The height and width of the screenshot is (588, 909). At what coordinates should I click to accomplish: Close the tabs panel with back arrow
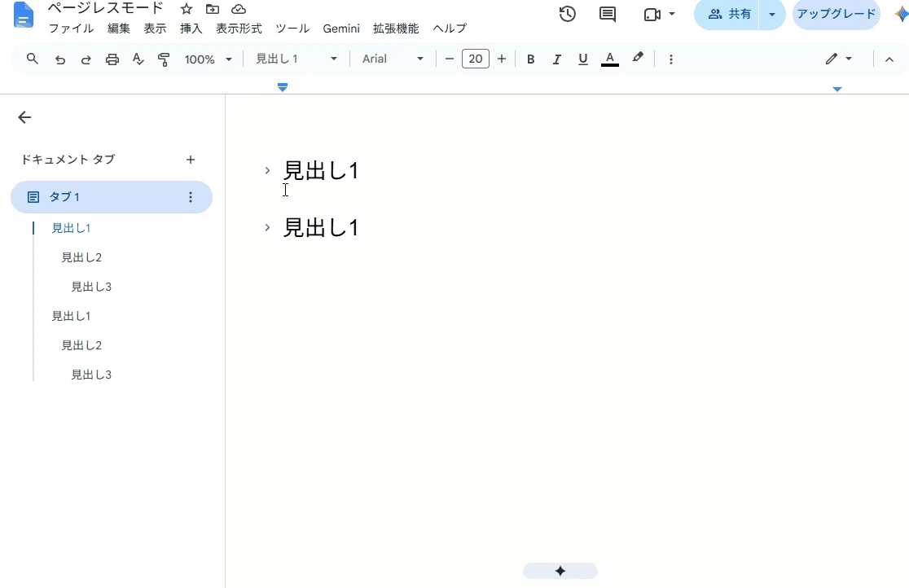24,118
